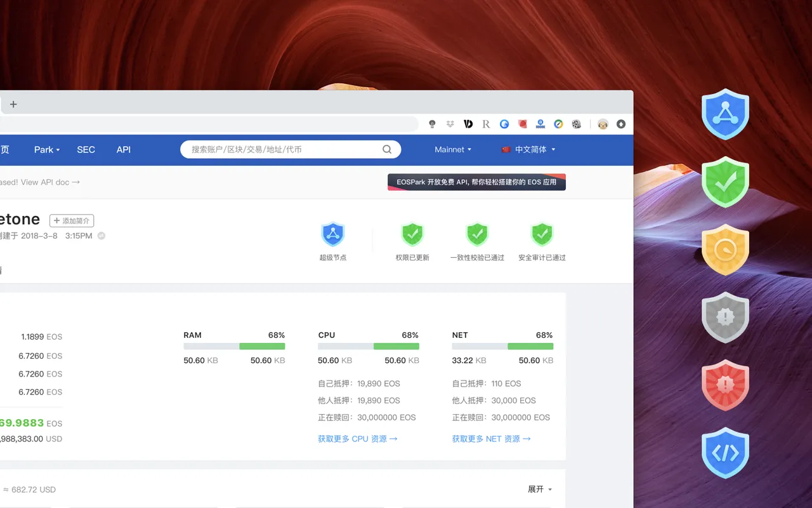Focus the 搜索账户/区块/交易 search field

[x=291, y=150]
